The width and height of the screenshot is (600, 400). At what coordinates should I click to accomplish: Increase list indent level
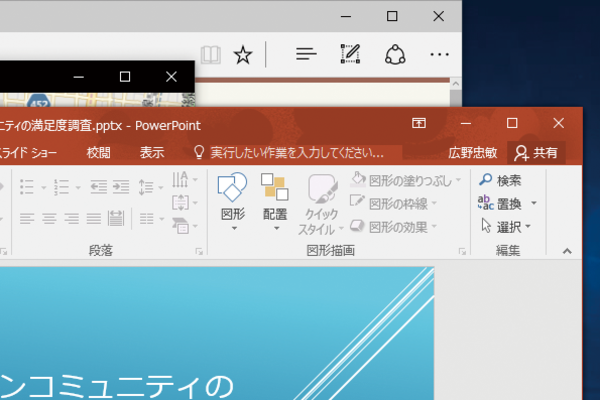(121, 187)
